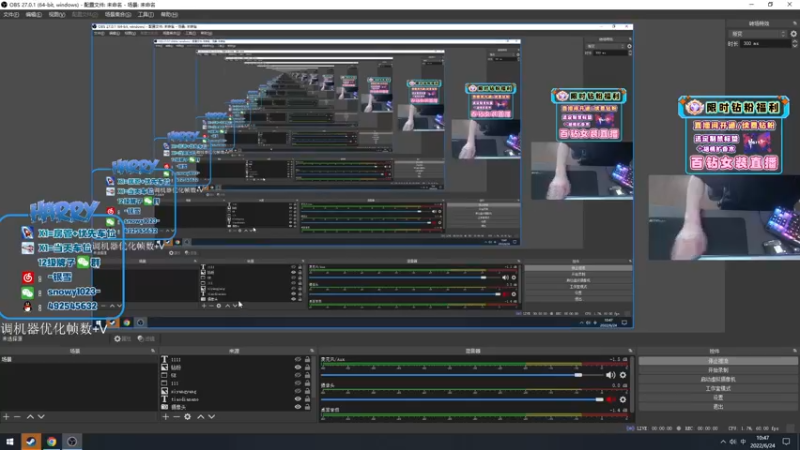
Task: Click the system tray volume icon
Action: 733,442
